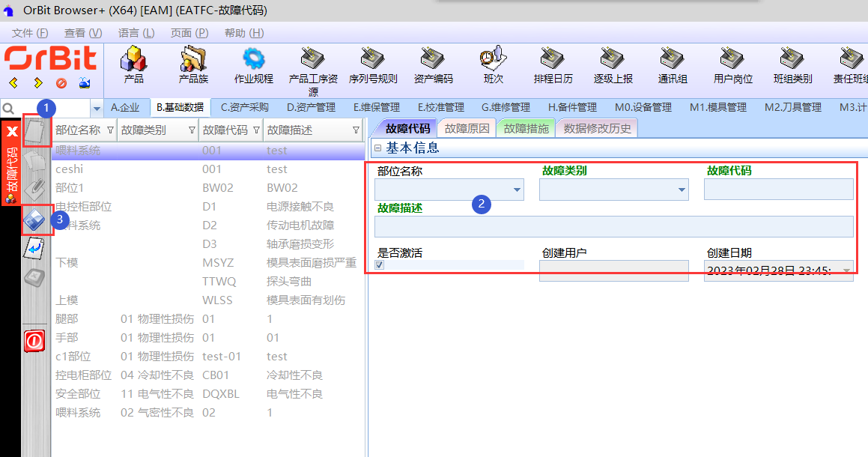Toggle the 是否激活 checkbox
The image size is (868, 457).
tap(380, 265)
